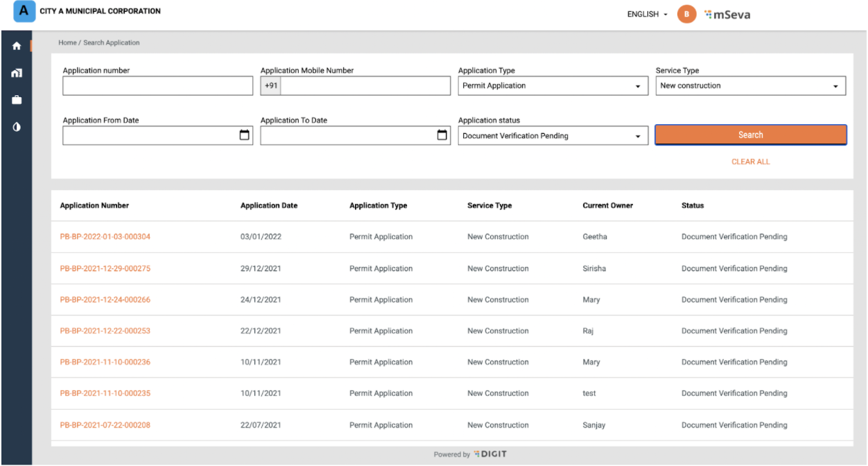The width and height of the screenshot is (868, 466).
Task: Open the building icon in sidebar
Action: 17,73
